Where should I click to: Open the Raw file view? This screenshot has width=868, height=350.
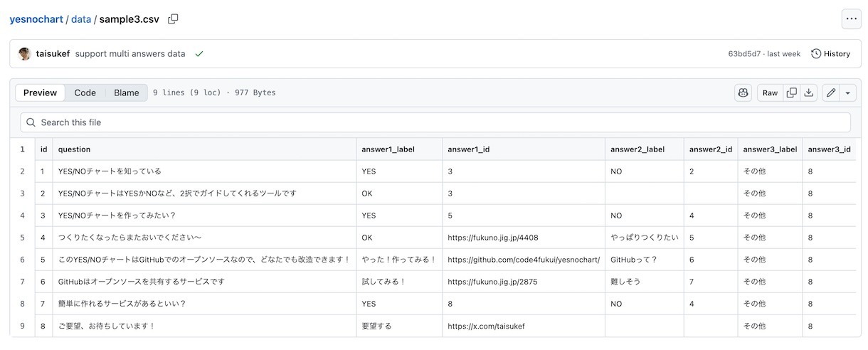tap(770, 93)
